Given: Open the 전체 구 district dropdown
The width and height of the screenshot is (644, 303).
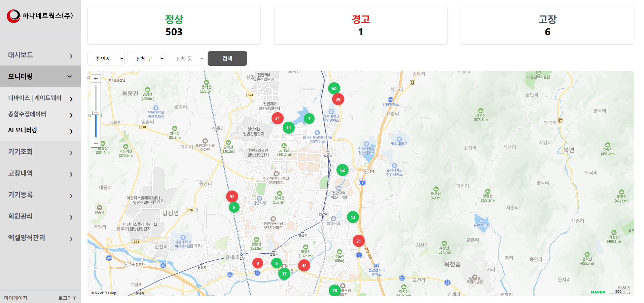Looking at the screenshot, I should pyautogui.click(x=146, y=58).
